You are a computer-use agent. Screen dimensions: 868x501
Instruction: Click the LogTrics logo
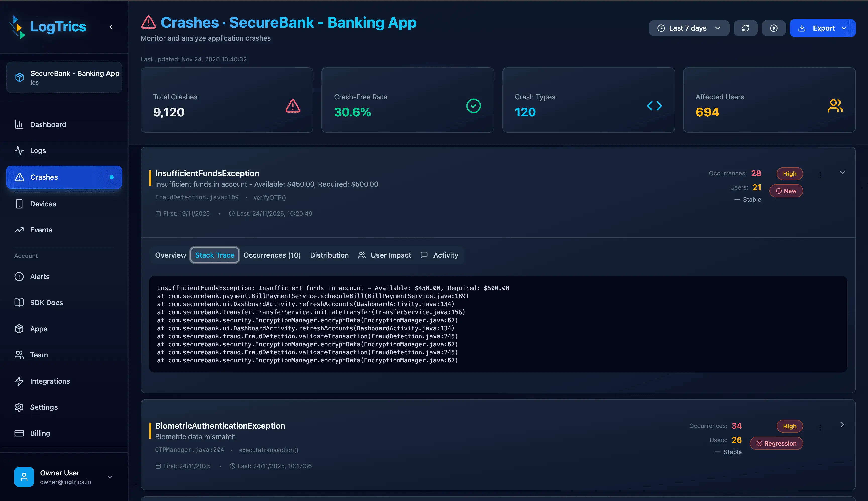[x=51, y=27]
